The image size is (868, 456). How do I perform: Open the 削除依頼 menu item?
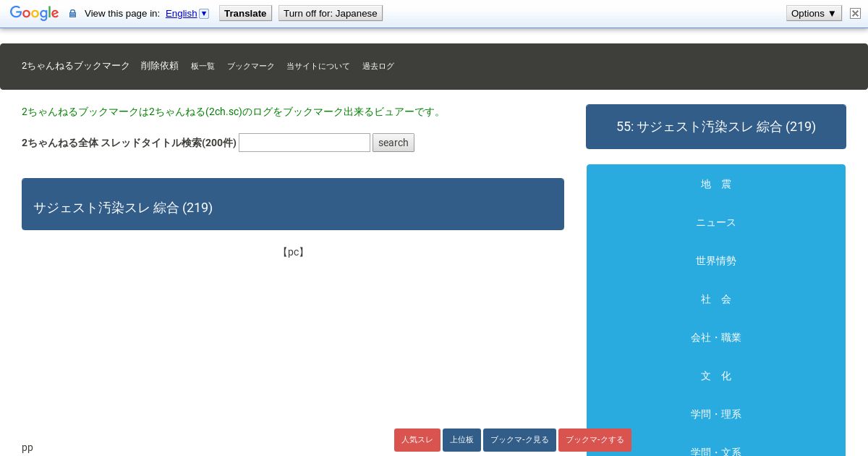pos(160,66)
